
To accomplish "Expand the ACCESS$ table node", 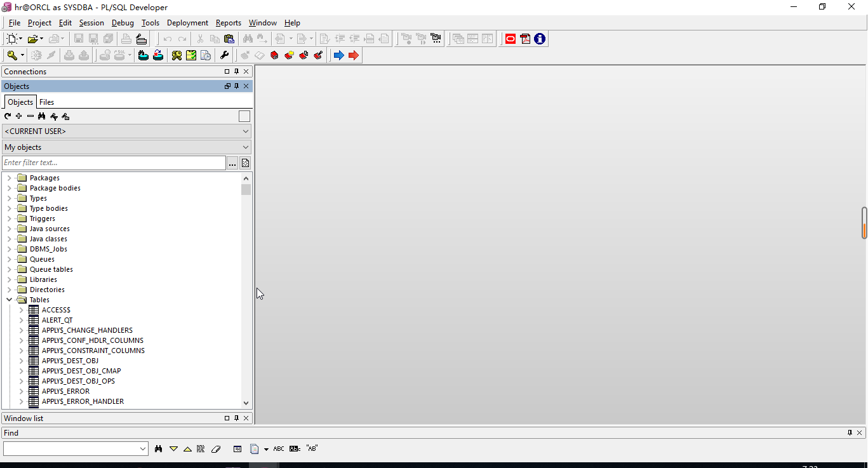I will pyautogui.click(x=21, y=310).
